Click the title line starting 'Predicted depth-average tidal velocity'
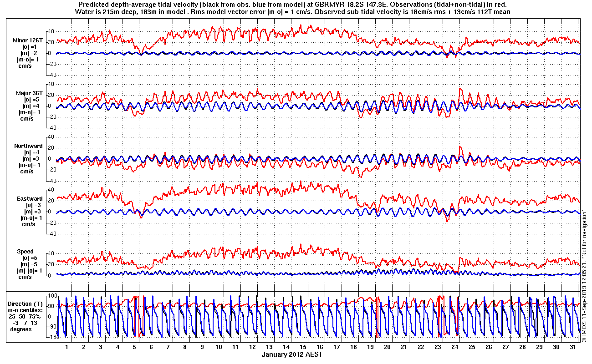 pos(292,4)
